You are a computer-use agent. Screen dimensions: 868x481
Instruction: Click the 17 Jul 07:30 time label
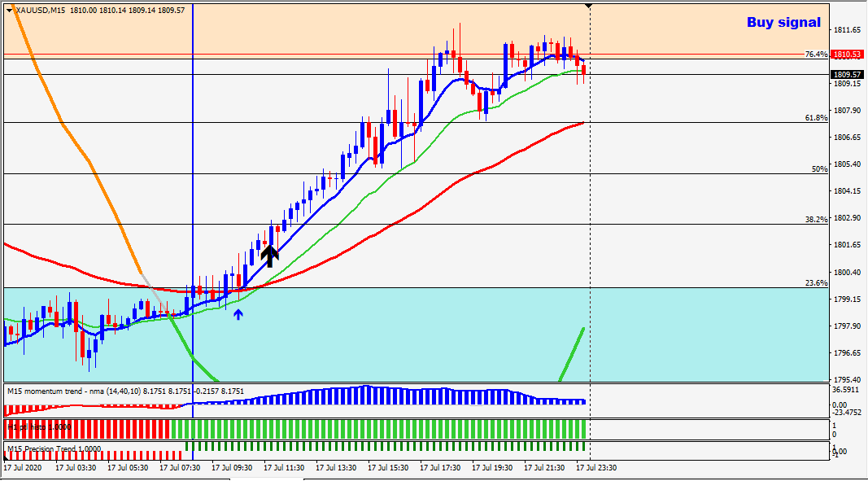pos(180,468)
